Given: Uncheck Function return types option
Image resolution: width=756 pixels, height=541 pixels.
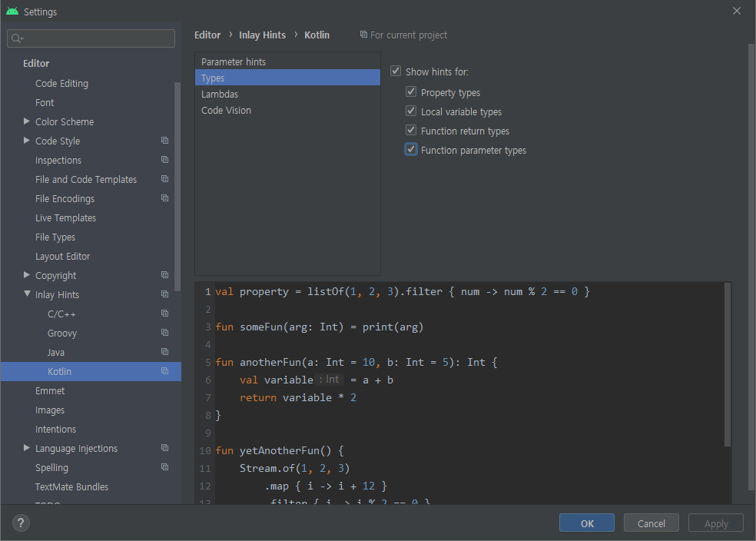Looking at the screenshot, I should [x=411, y=130].
